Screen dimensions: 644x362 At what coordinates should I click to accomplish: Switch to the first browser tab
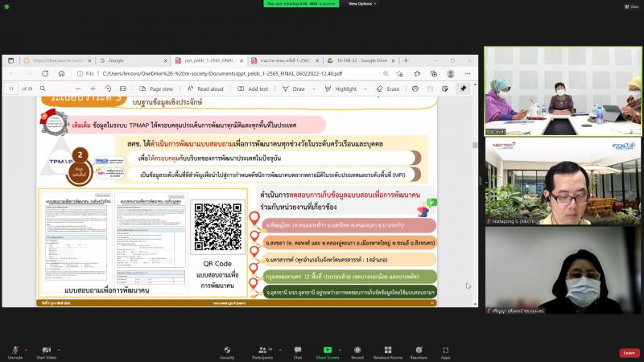pyautogui.click(x=56, y=60)
